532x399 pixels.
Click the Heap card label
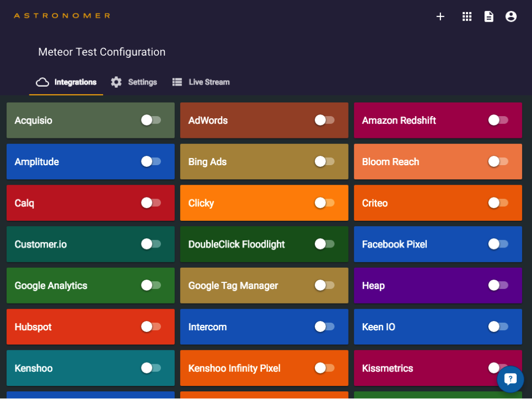click(373, 286)
